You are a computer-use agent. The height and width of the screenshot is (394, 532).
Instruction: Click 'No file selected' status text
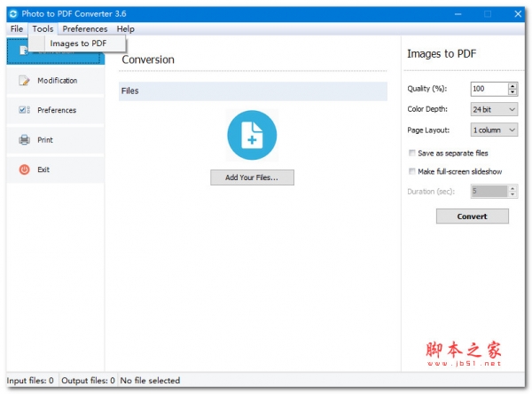point(150,381)
